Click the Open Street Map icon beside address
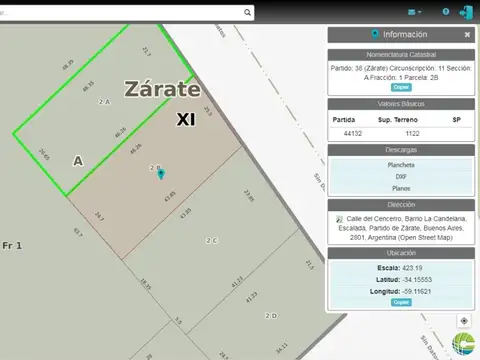Viewport: 480px width, 360px height. tap(339, 219)
